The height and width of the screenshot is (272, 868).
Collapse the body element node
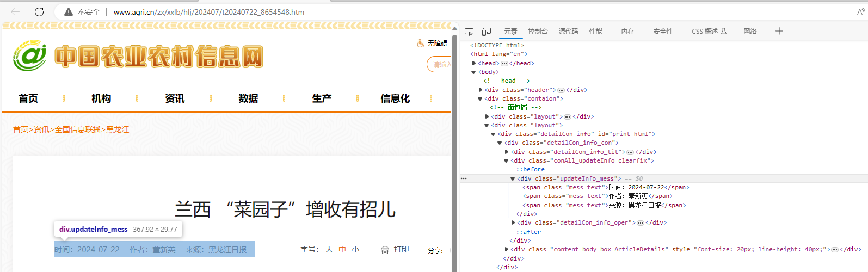(473, 72)
